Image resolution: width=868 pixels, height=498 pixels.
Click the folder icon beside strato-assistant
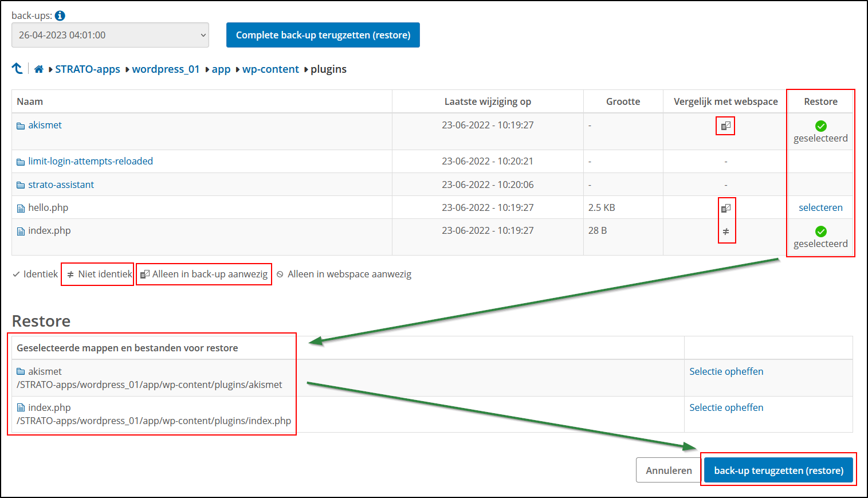(19, 184)
